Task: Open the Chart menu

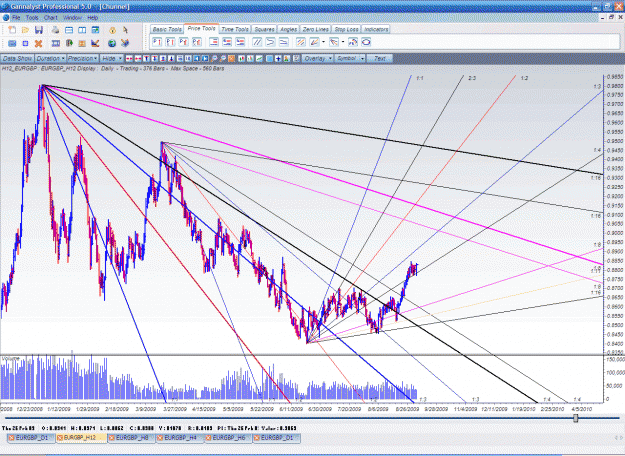Action: [x=51, y=18]
